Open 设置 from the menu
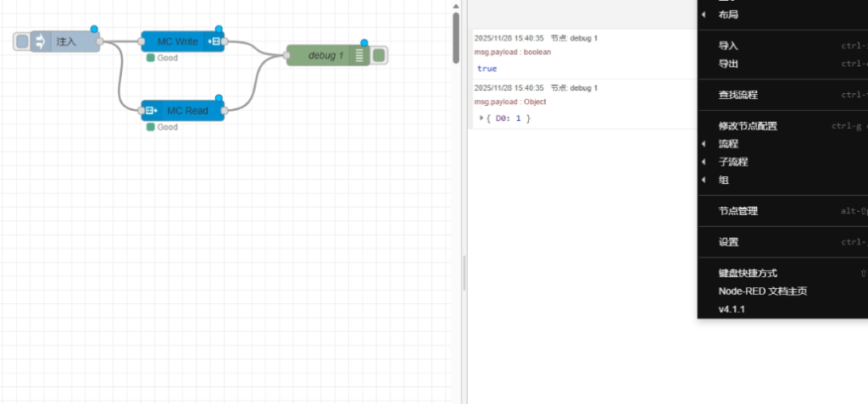This screenshot has height=404, width=868. [x=728, y=242]
